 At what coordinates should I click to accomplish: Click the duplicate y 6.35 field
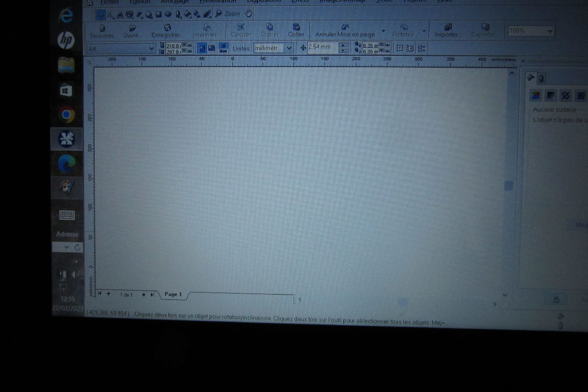(x=370, y=51)
